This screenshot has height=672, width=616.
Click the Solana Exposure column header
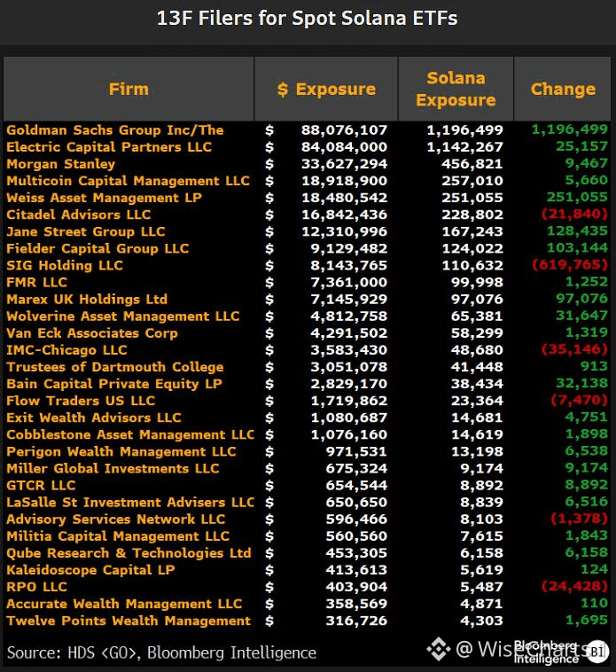(x=456, y=90)
